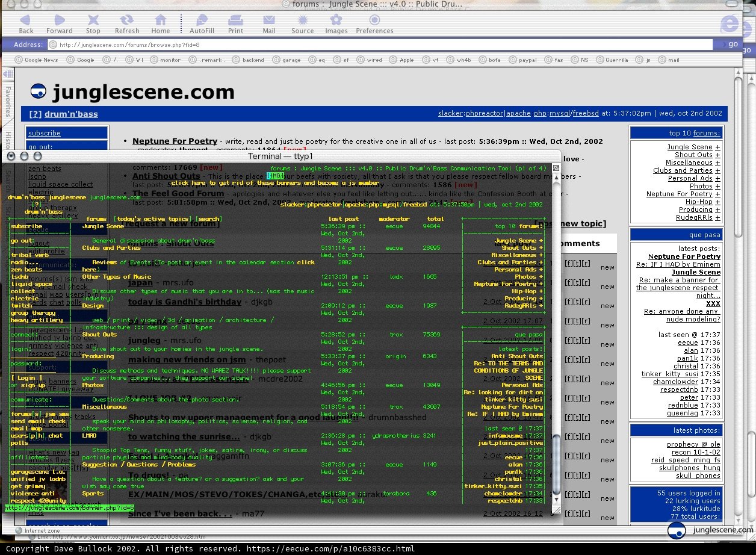Expand the Shout Outs plus sign

click(717, 155)
